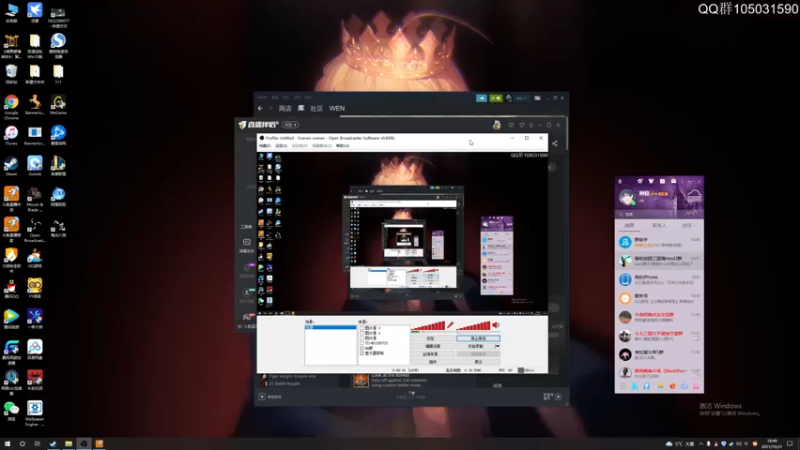Viewport: 800px width, 450px height.
Task: Click OBS Start Recording button
Action: coord(476,346)
